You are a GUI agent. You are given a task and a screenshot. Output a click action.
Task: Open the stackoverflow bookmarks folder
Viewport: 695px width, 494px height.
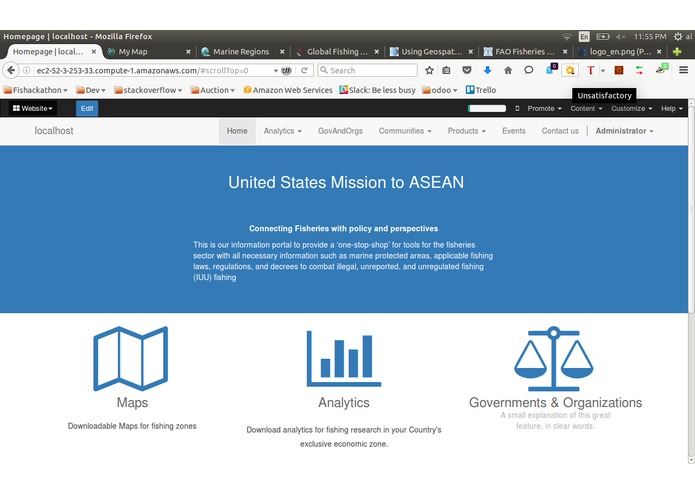(x=148, y=90)
